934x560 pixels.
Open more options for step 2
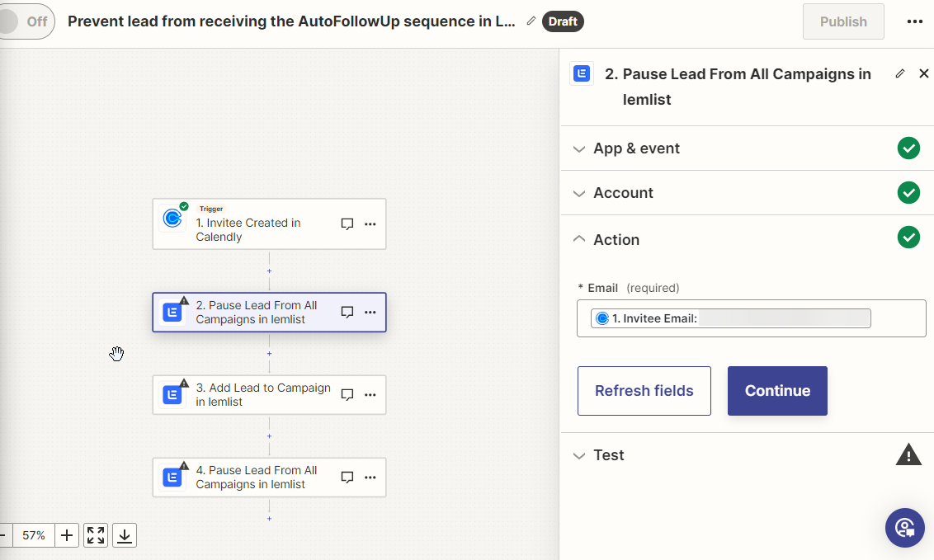click(370, 313)
